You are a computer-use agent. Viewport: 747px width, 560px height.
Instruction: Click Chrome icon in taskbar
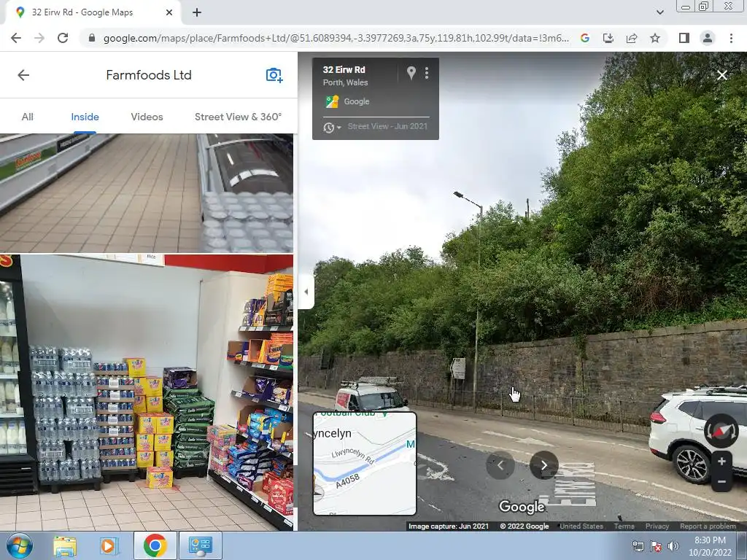click(x=155, y=545)
